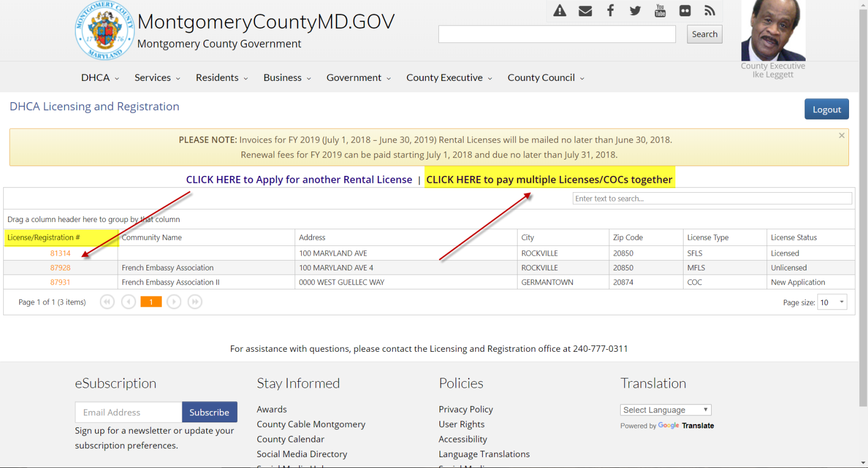Click the Logout button
The image size is (868, 468).
826,109
